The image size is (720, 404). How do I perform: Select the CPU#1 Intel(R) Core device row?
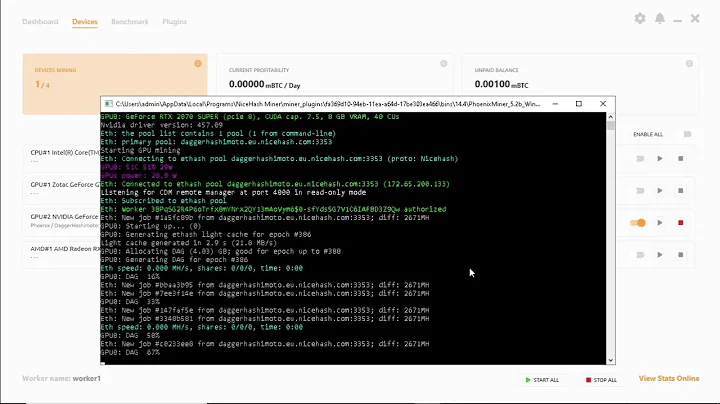tap(62, 158)
